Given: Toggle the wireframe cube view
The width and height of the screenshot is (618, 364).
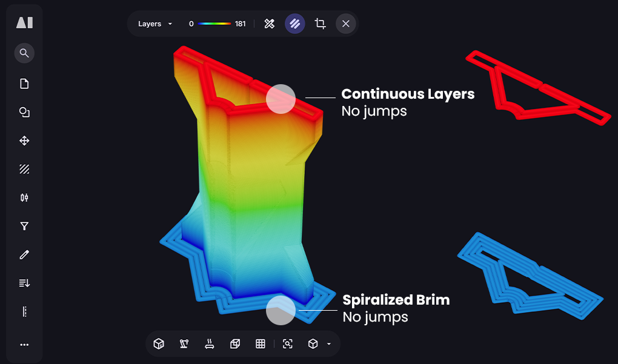Looking at the screenshot, I should [x=235, y=344].
